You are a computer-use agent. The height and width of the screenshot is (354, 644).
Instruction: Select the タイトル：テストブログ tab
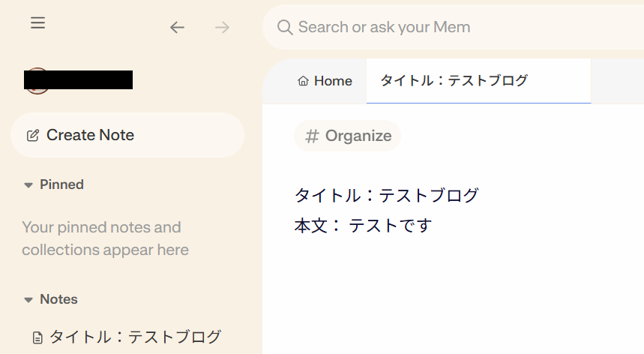click(x=454, y=81)
